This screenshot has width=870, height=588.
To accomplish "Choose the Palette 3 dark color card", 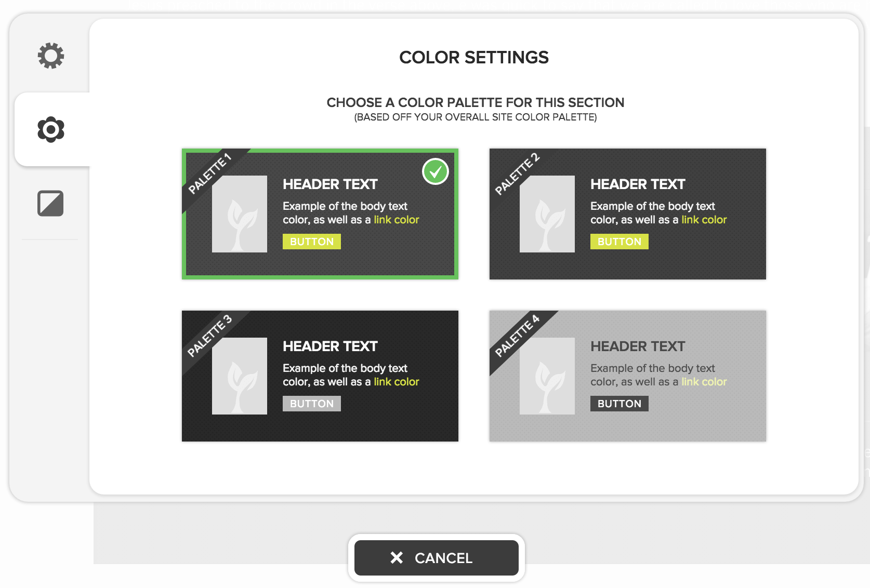I will click(x=320, y=376).
